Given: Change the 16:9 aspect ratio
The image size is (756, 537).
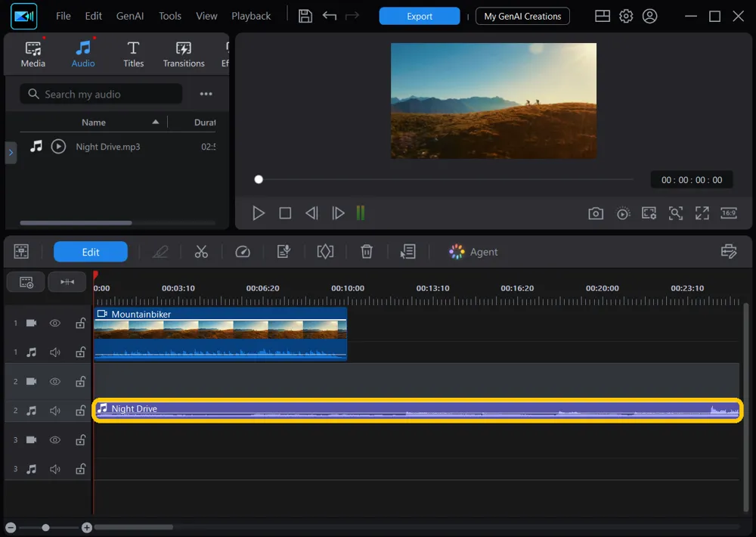Looking at the screenshot, I should click(729, 213).
